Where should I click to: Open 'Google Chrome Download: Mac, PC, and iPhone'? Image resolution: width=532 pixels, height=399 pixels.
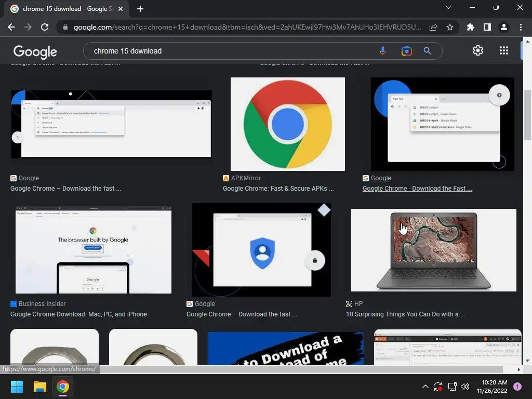click(x=79, y=314)
